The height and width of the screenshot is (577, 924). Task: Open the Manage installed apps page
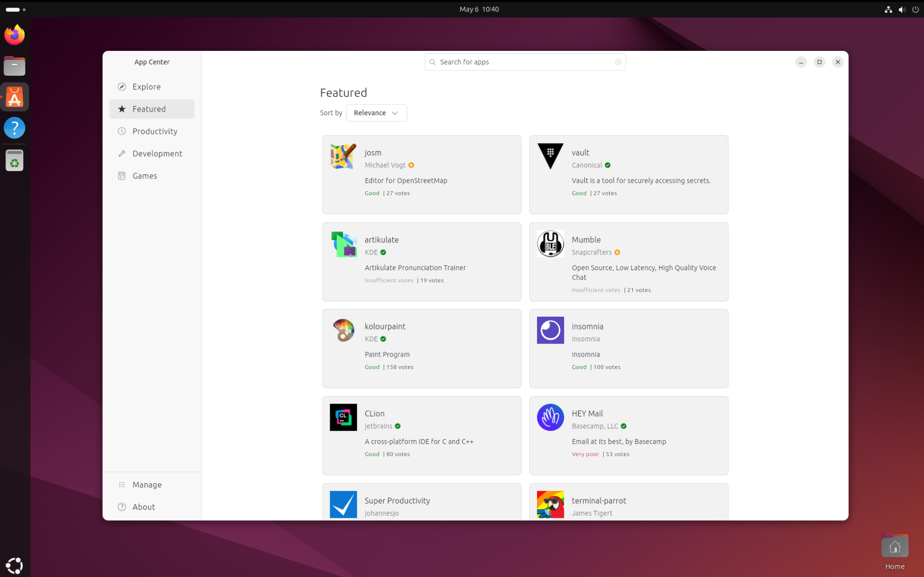(x=147, y=485)
